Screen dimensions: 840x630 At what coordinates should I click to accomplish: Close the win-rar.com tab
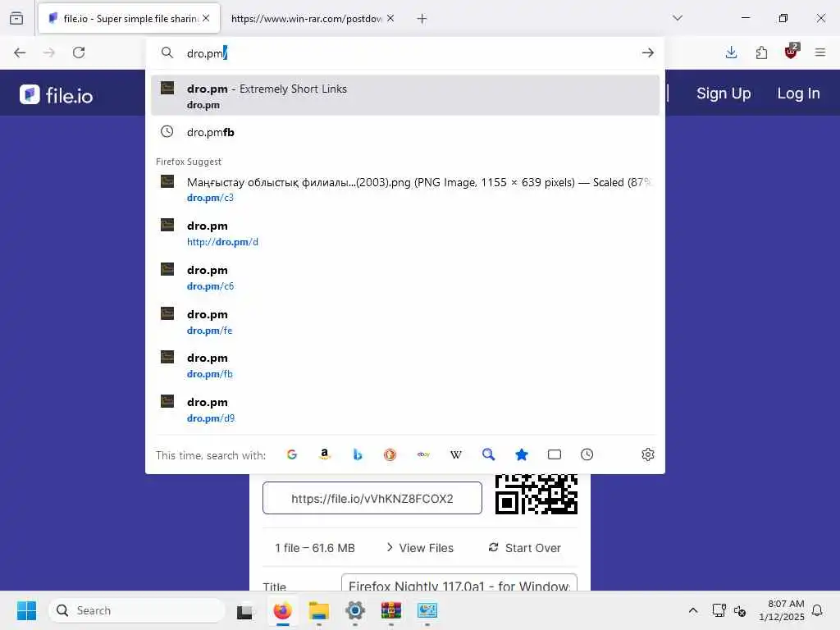tap(390, 18)
